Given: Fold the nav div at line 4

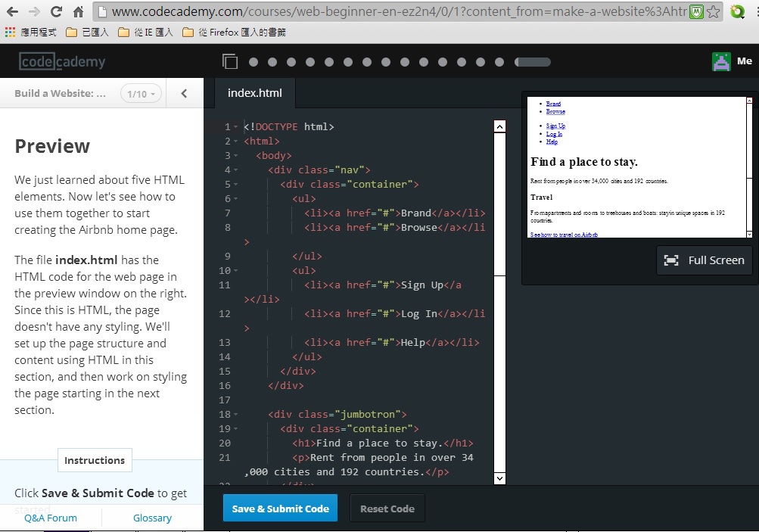Looking at the screenshot, I should (x=236, y=170).
